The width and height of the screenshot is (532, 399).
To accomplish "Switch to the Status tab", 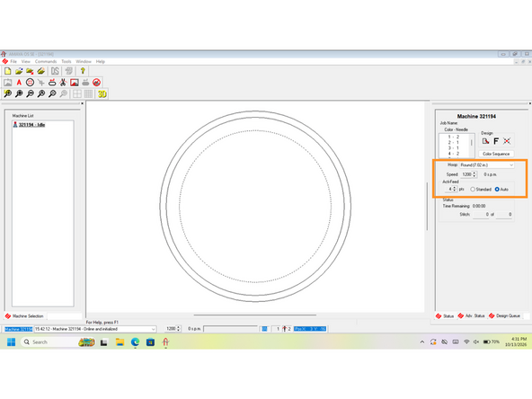I will click(x=445, y=316).
